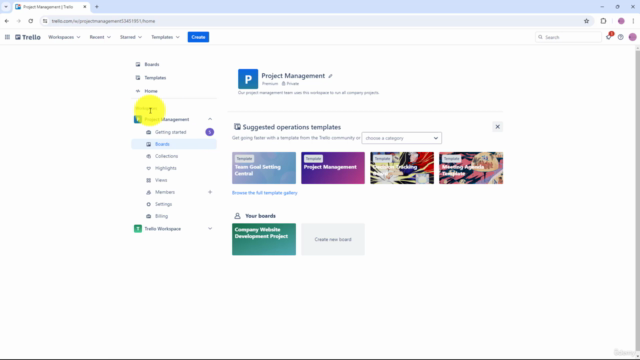This screenshot has width=640, height=360.
Task: Click the Premium plan label
Action: [270, 84]
